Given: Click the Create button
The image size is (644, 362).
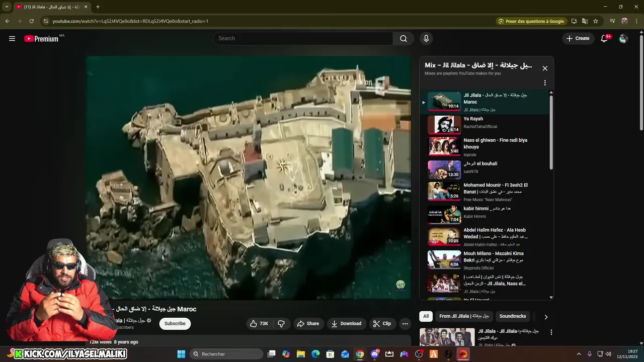Looking at the screenshot, I should [x=578, y=39].
